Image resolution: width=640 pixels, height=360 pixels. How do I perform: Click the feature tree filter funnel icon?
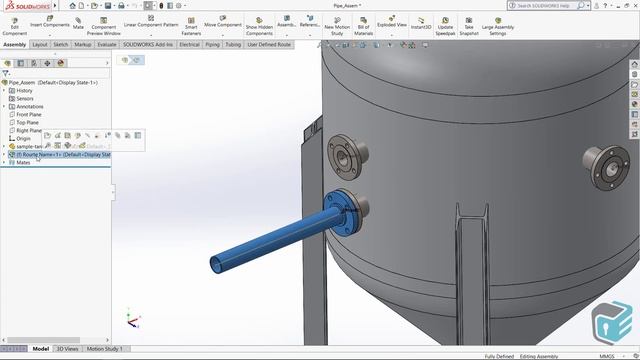click(x=5, y=73)
